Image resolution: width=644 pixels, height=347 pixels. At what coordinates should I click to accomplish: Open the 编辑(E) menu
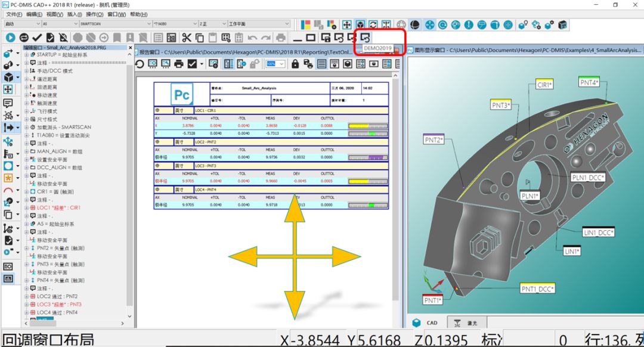coord(34,14)
